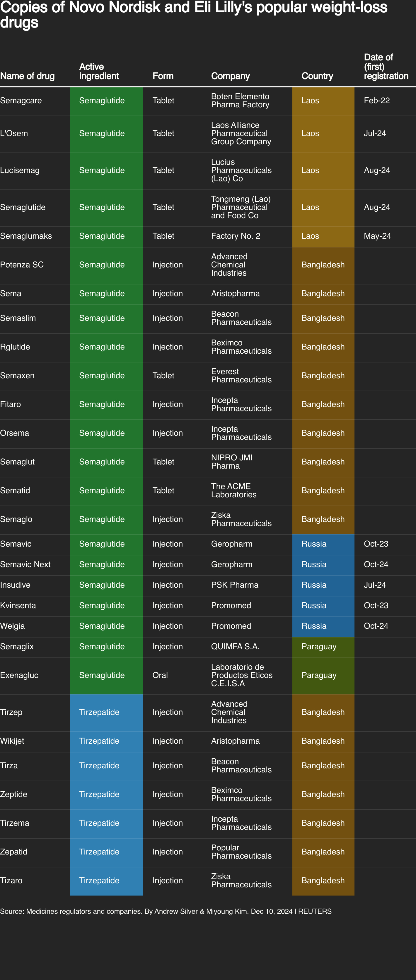Select the drug name "Orsema"
Image resolution: width=416 pixels, height=980 pixels.
click(x=14, y=433)
